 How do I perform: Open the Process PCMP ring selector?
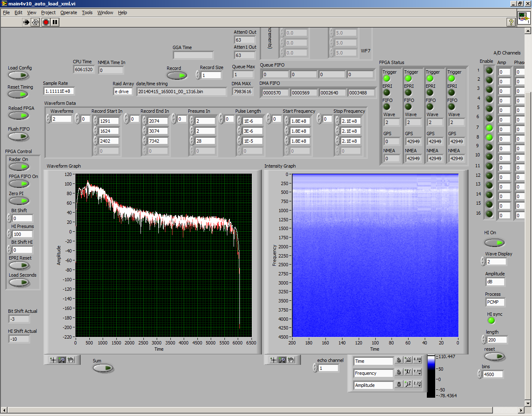[x=495, y=302]
